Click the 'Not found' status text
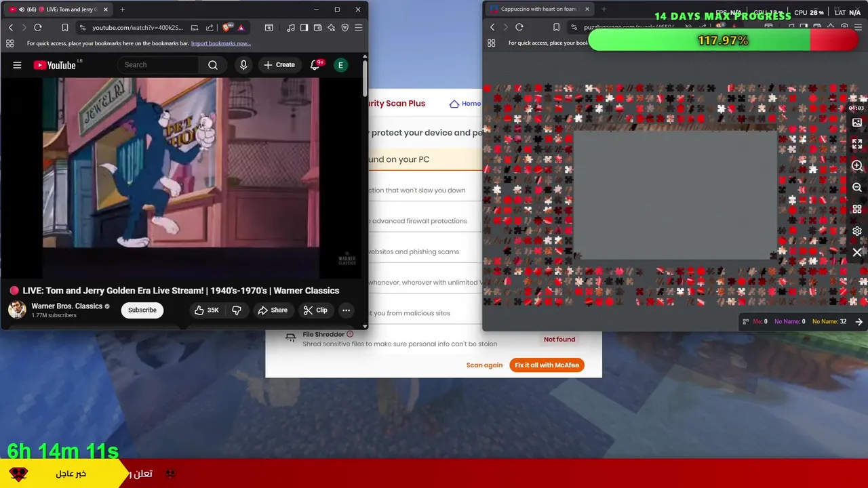This screenshot has width=868, height=488. 559,340
